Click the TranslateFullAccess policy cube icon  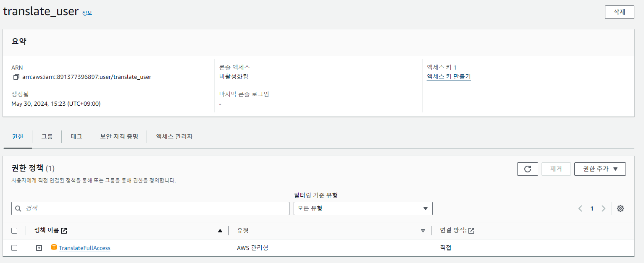click(54, 247)
